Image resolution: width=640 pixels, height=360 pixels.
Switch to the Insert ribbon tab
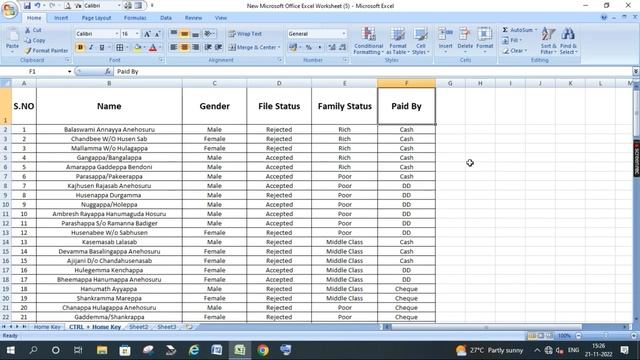(x=61, y=18)
